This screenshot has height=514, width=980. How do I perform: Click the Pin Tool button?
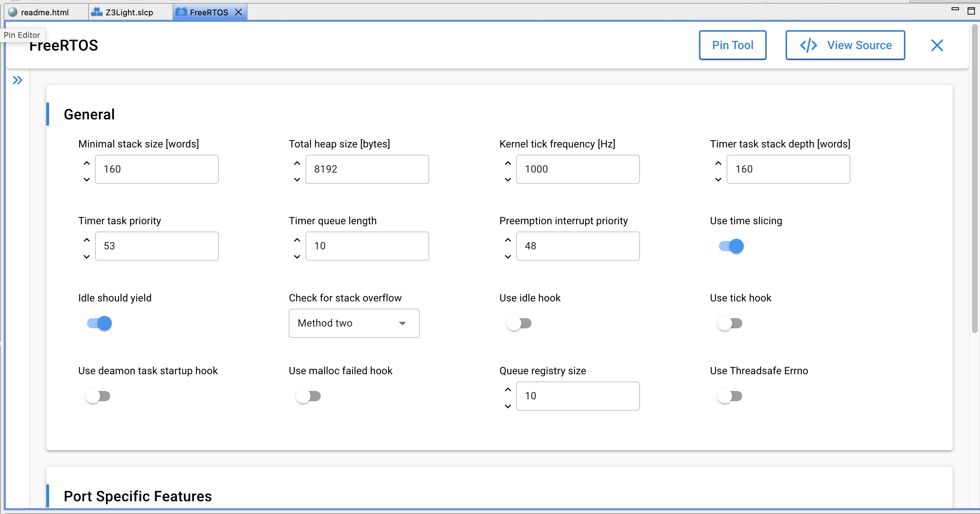pyautogui.click(x=732, y=45)
